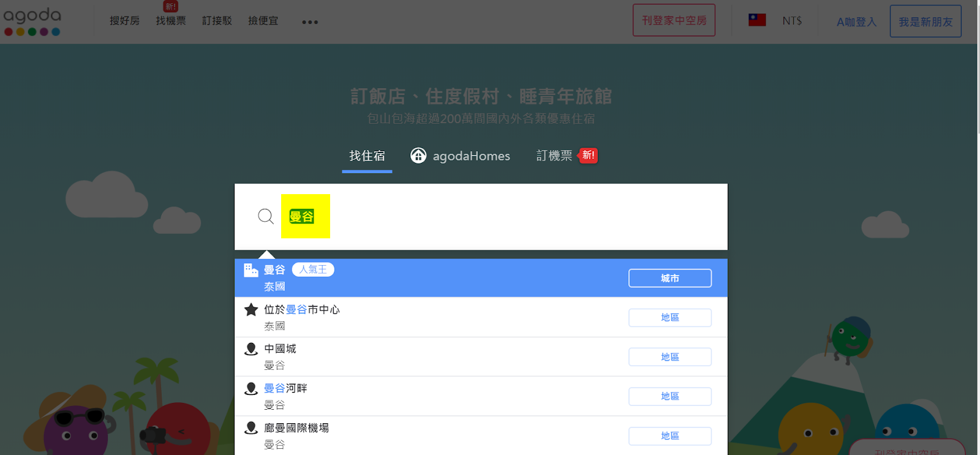The image size is (980, 455).
Task: Click the location pin beside 廊曼國際機場
Action: tap(251, 428)
